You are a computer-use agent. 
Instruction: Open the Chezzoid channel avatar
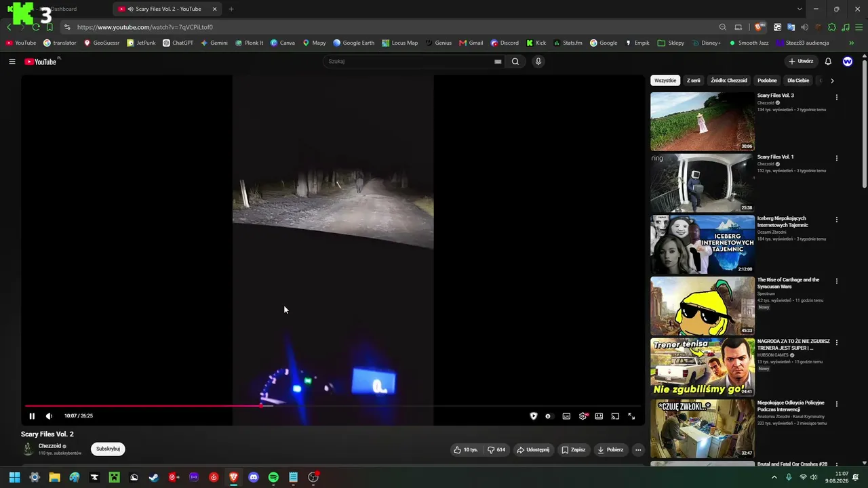click(x=28, y=449)
